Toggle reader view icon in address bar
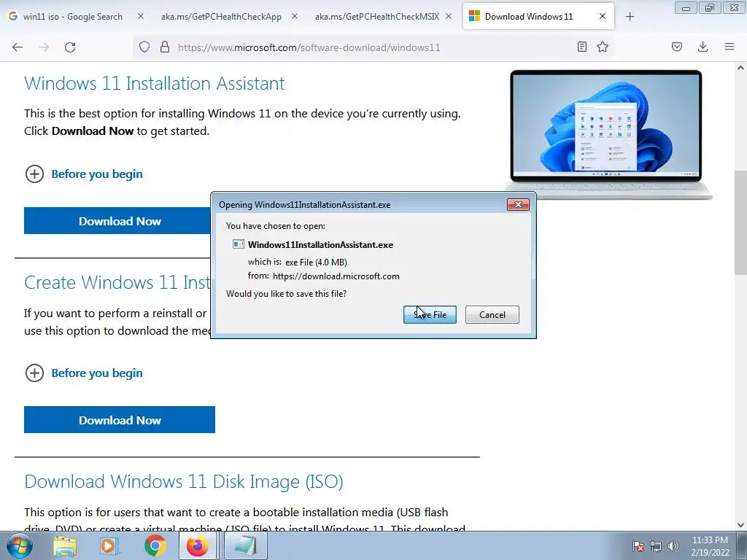The image size is (747, 560). (581, 47)
